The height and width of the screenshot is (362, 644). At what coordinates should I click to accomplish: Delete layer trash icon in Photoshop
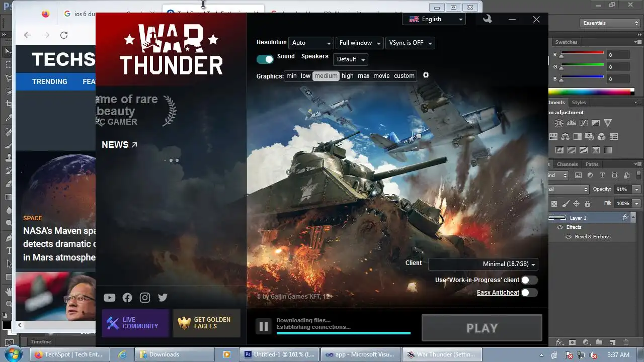click(x=626, y=342)
